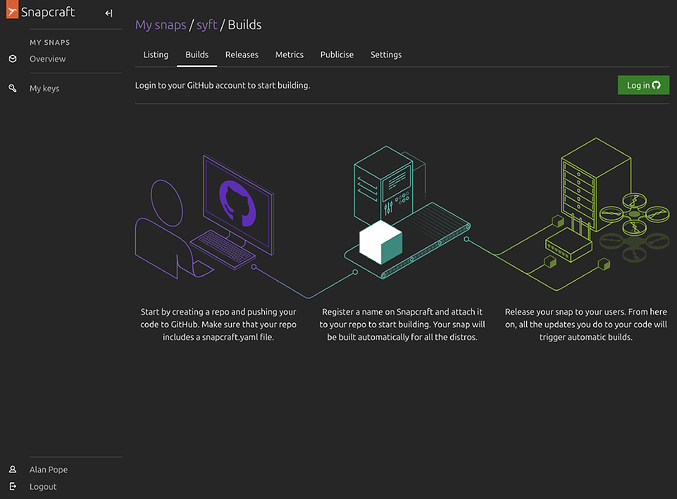Switch to the Settings tab
Viewport: 677px width, 499px height.
pos(386,55)
